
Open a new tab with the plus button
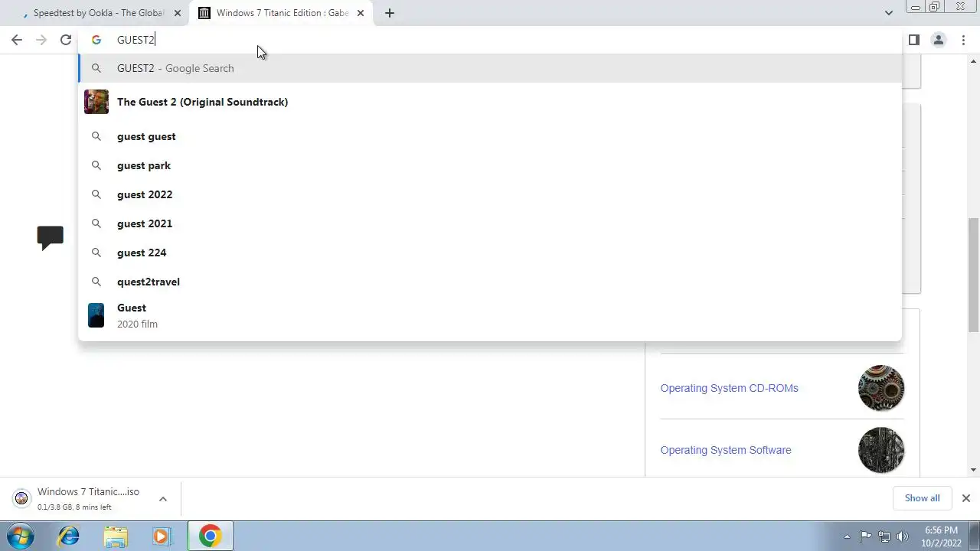tap(389, 13)
